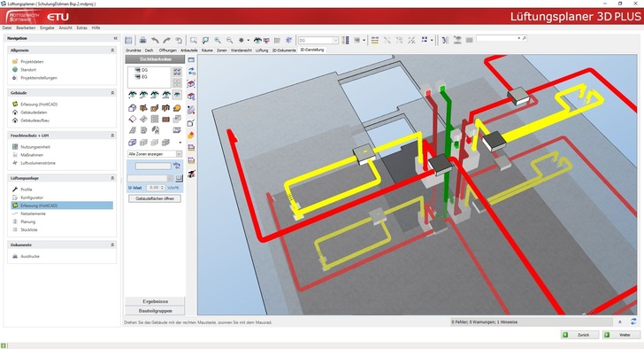Click the zoom out magnifier icon
Viewport: 644px width, 349px height.
pyautogui.click(x=229, y=40)
